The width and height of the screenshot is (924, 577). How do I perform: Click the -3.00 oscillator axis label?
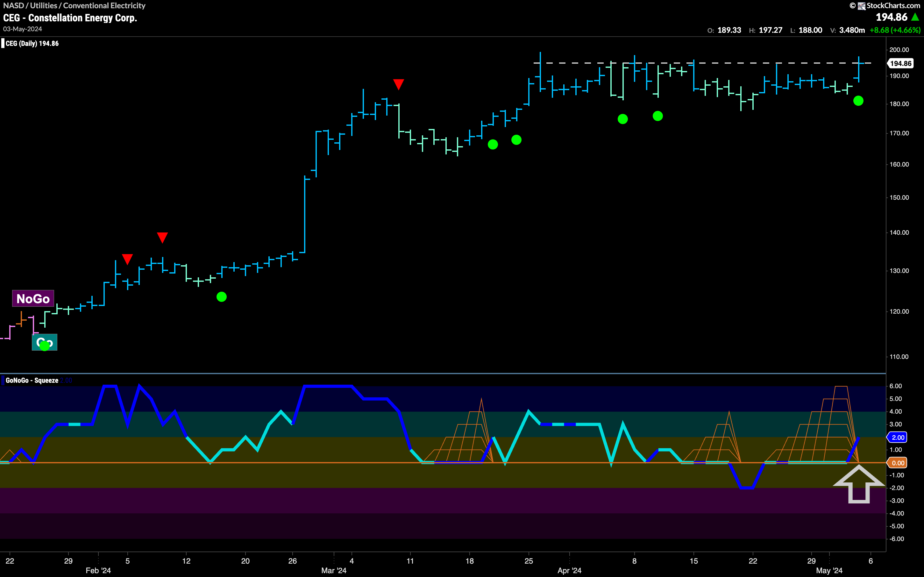pyautogui.click(x=897, y=501)
